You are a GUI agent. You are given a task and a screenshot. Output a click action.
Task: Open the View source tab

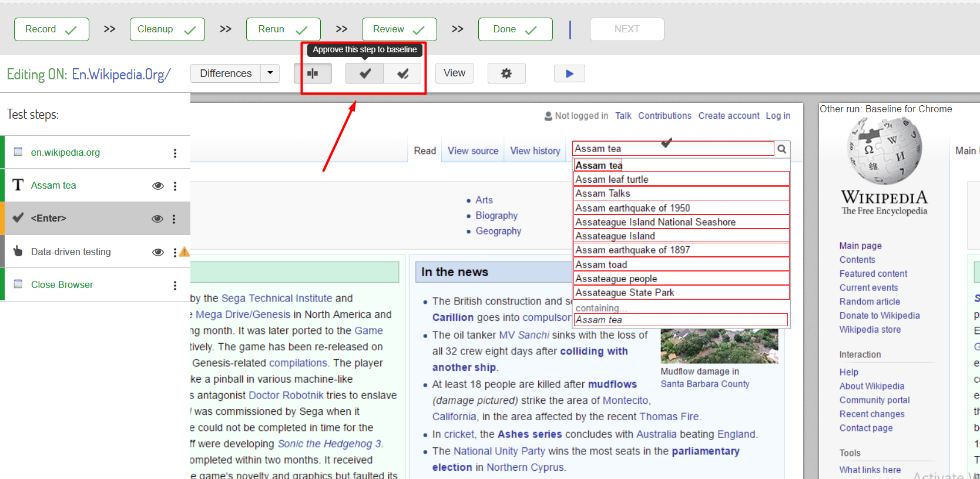click(473, 151)
